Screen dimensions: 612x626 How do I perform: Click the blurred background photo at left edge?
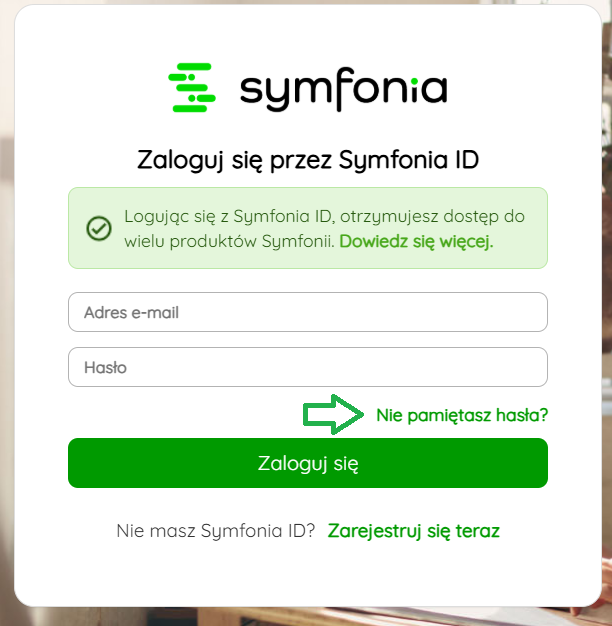coord(6,319)
